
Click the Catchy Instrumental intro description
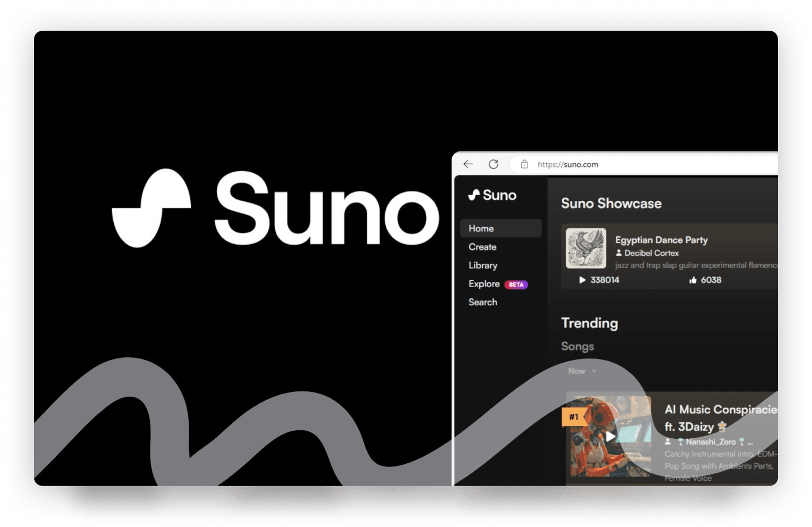pyautogui.click(x=721, y=466)
